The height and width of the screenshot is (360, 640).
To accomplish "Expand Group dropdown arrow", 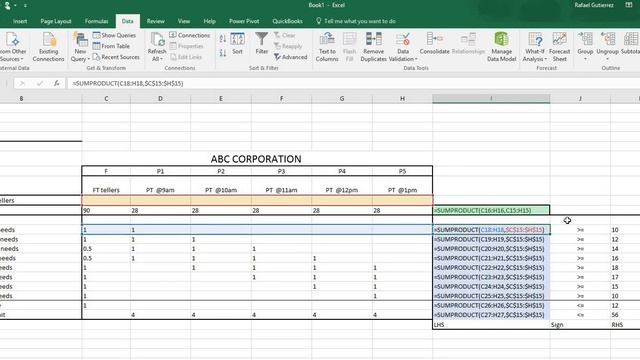I will (x=585, y=60).
